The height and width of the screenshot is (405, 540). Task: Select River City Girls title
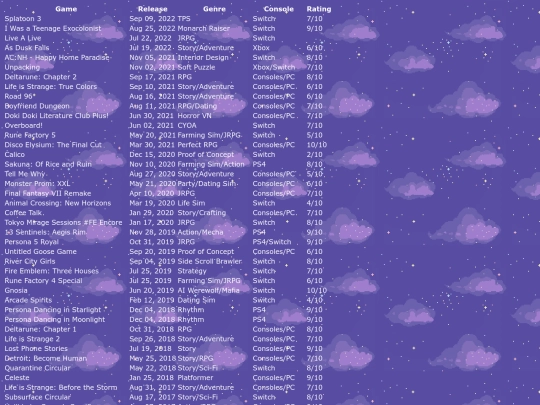coord(30,261)
